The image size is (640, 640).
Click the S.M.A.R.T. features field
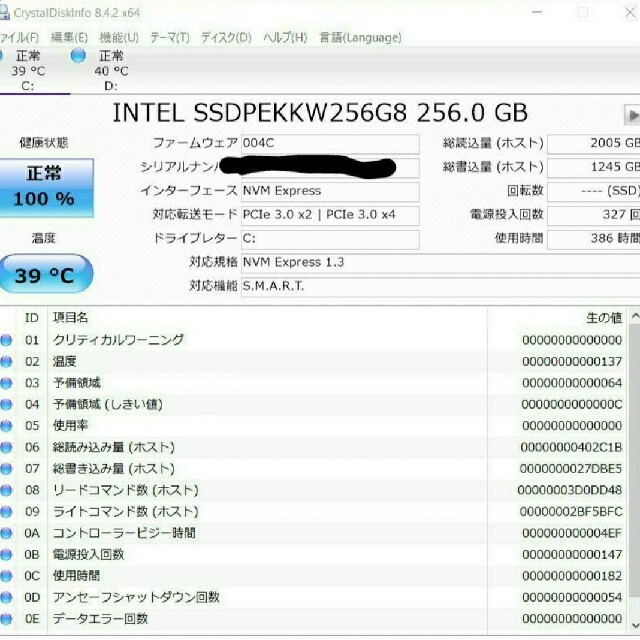click(x=440, y=286)
